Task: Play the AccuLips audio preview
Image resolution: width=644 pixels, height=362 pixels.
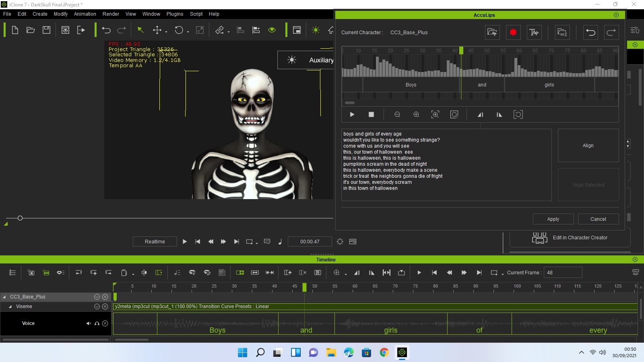Action: point(352,115)
